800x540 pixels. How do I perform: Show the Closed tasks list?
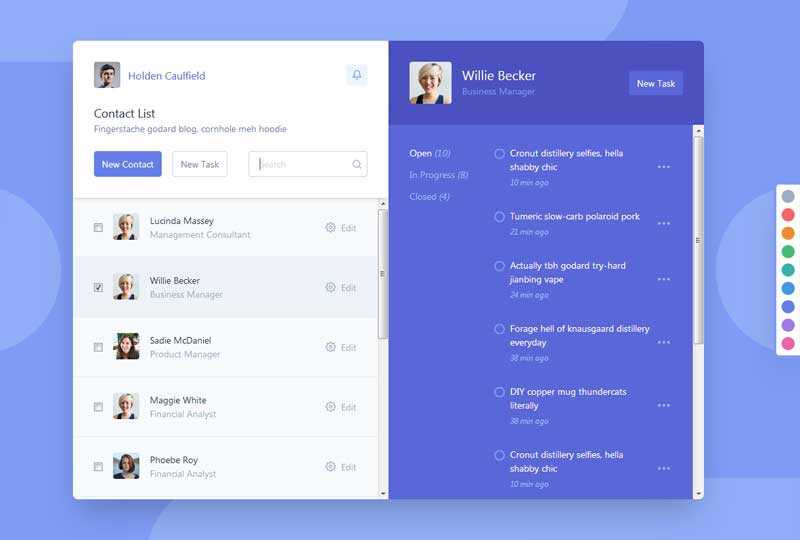click(429, 197)
